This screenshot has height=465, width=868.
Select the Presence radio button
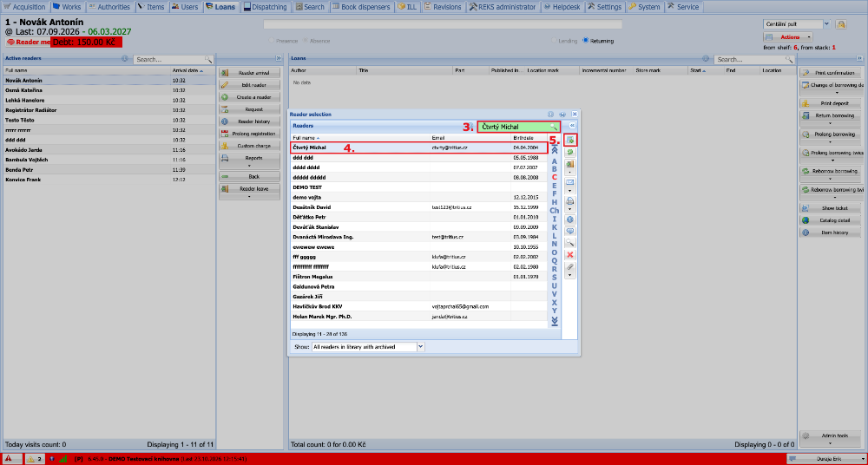[x=271, y=41]
